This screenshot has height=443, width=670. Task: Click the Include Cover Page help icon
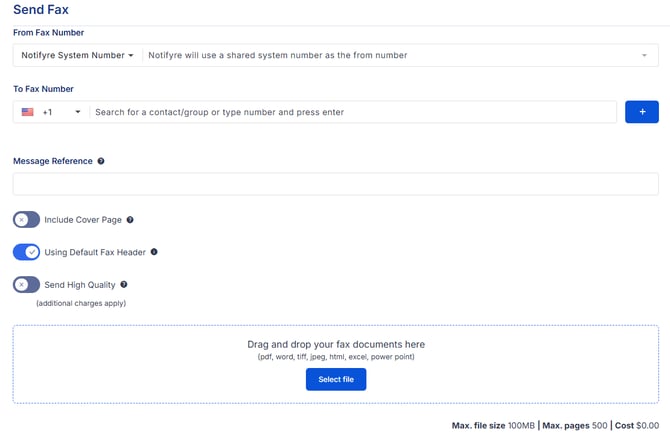coord(130,220)
